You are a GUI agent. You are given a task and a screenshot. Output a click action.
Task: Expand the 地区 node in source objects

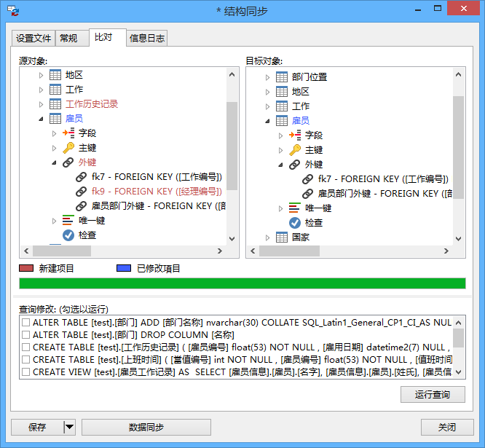pos(41,75)
